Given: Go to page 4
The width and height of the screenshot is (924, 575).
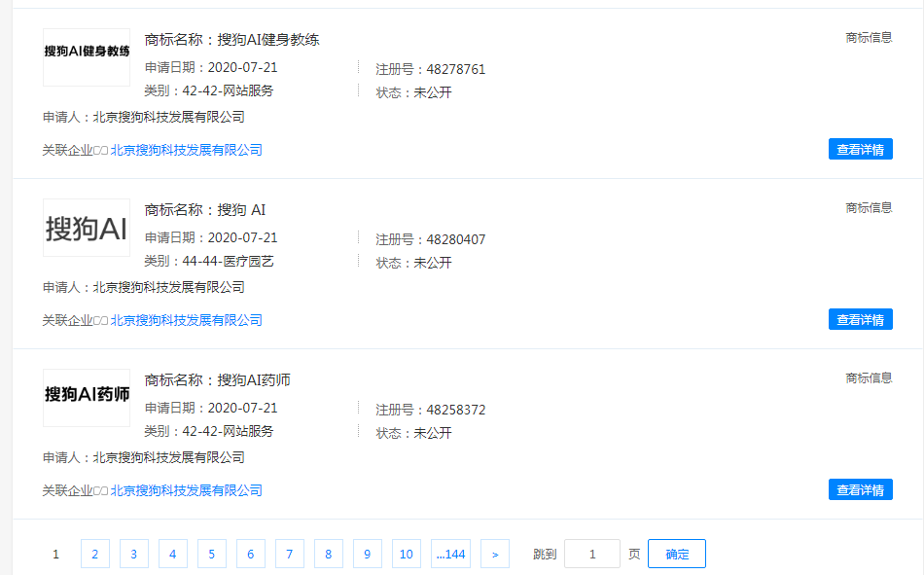Looking at the screenshot, I should point(173,554).
